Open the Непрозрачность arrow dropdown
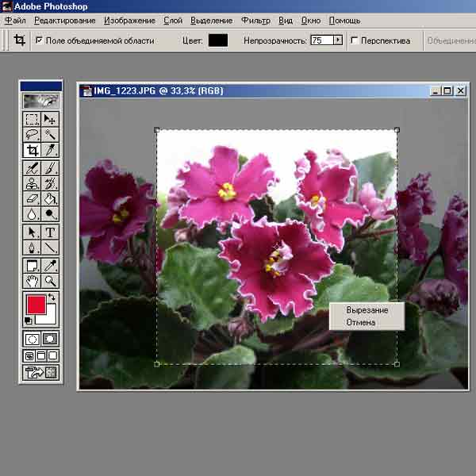The height and width of the screenshot is (476, 476). (x=338, y=40)
